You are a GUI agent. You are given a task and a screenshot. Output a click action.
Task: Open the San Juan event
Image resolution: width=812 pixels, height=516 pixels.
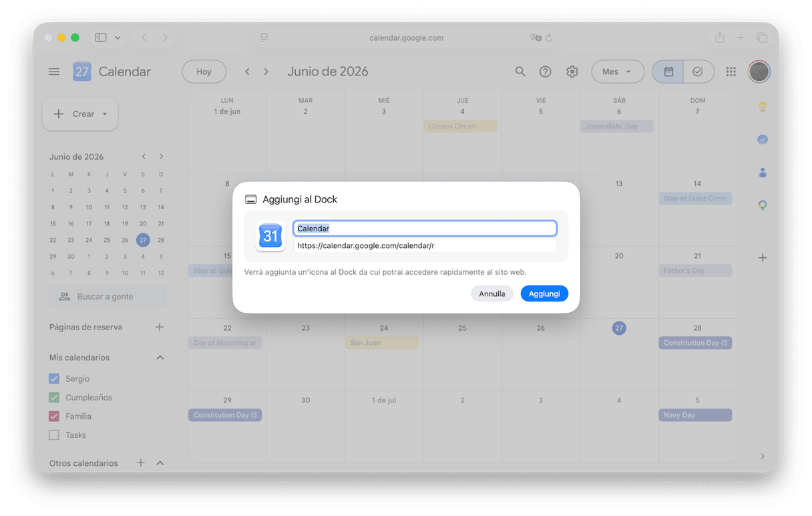pos(382,343)
